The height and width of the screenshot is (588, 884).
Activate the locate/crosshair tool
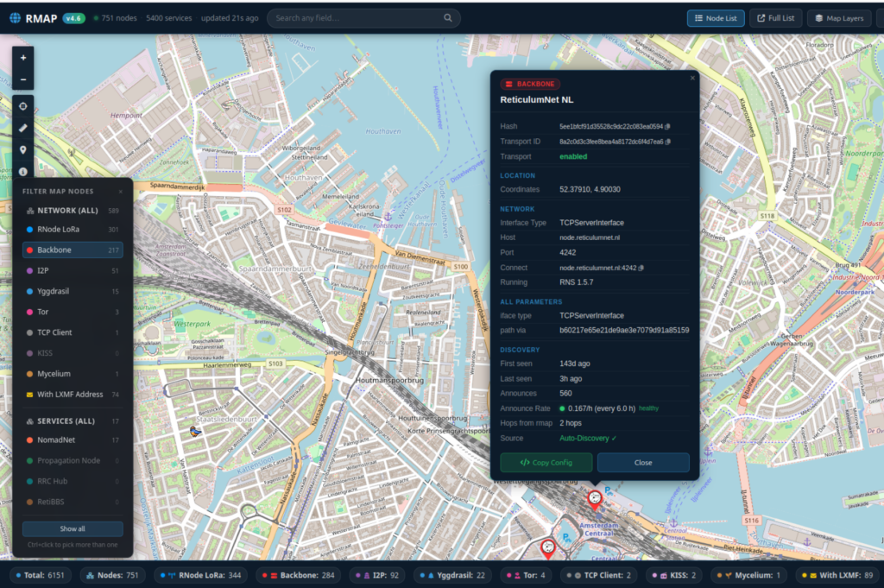pos(23,106)
